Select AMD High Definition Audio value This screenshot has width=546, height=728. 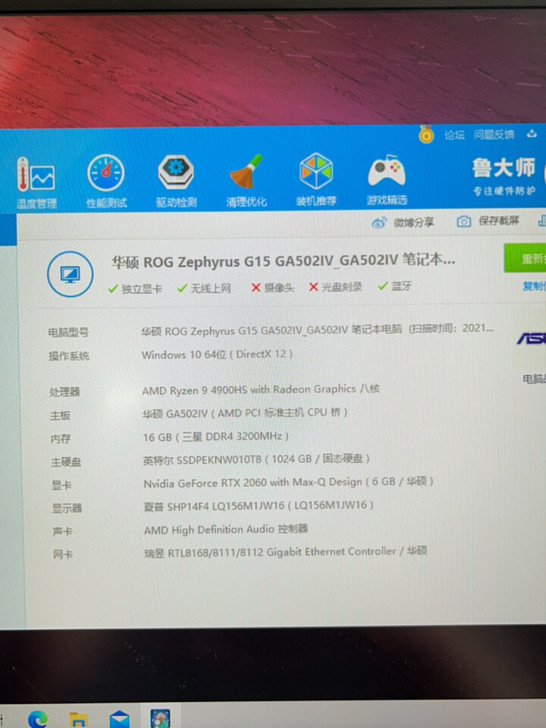226,529
